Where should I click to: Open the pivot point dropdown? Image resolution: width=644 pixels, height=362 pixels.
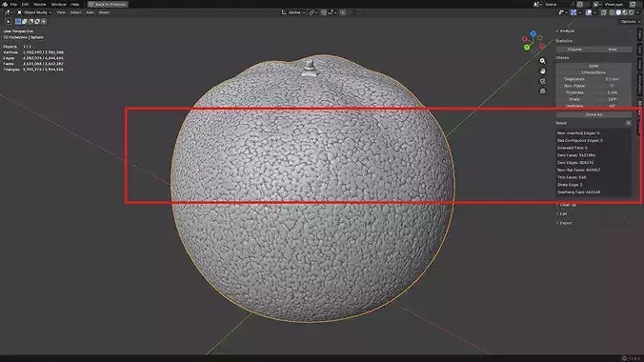[313, 12]
